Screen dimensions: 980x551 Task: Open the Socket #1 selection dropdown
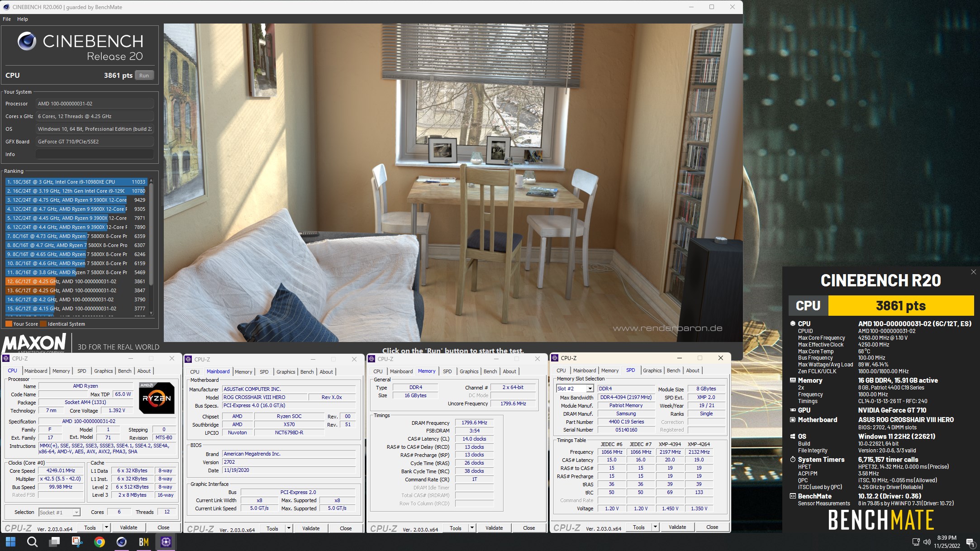click(x=59, y=512)
